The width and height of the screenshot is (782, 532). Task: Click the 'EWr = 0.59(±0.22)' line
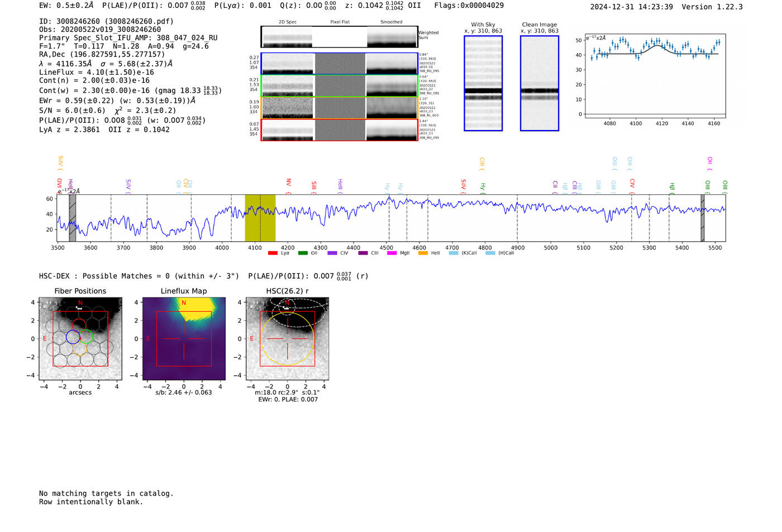[x=77, y=100]
